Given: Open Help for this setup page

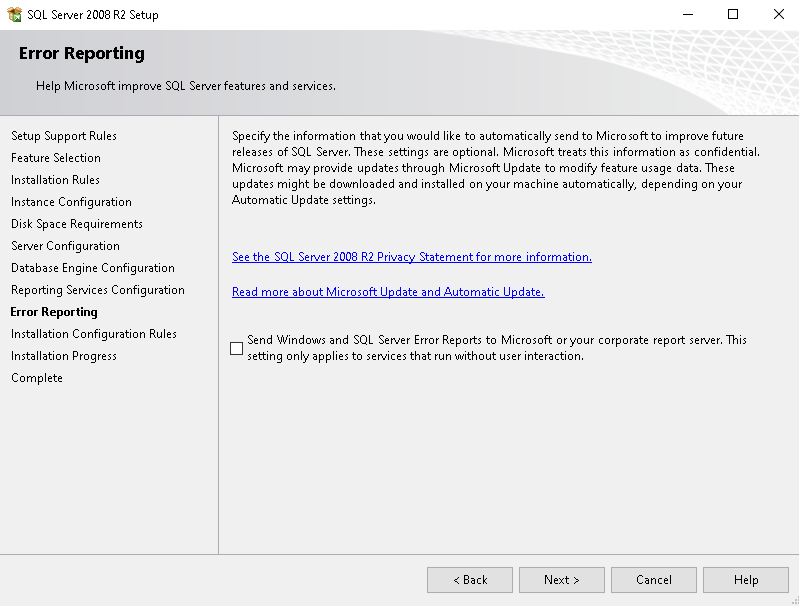Looking at the screenshot, I should coord(746,580).
